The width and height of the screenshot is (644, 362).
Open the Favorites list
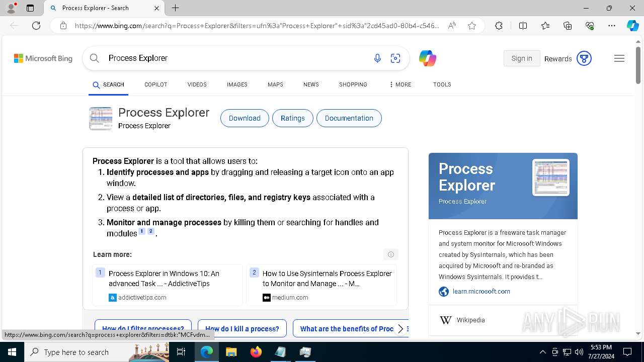tap(545, 26)
